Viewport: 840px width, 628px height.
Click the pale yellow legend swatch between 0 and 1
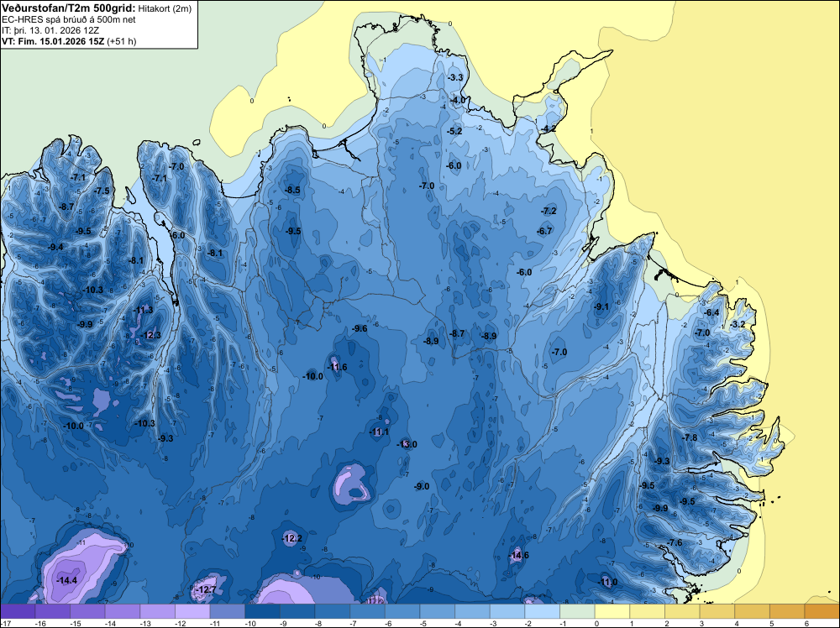click(612, 611)
